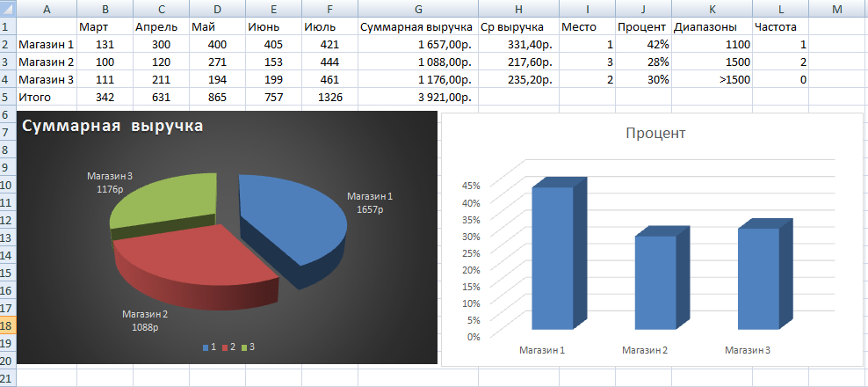Select Май total cell 865
The width and height of the screenshot is (868, 387).
point(218,98)
